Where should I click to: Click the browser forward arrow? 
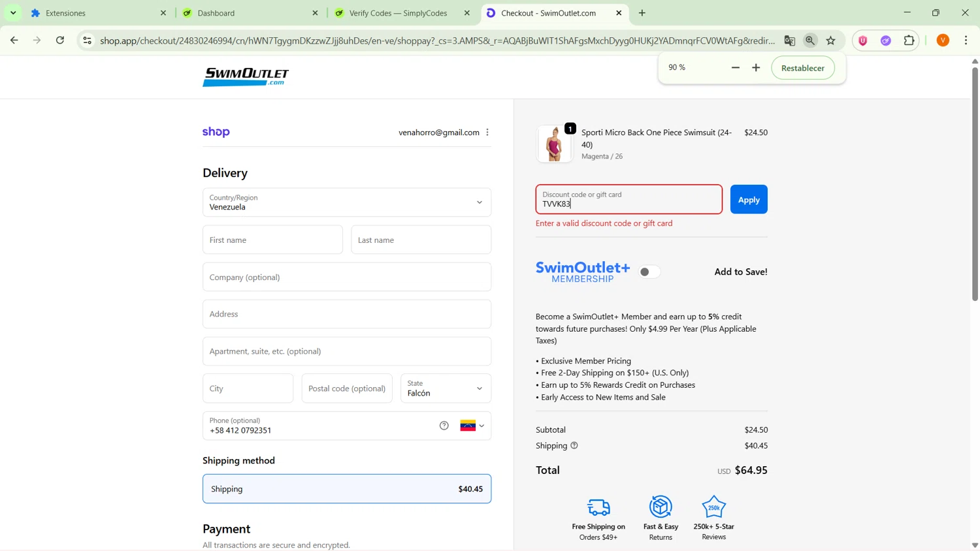point(37,40)
